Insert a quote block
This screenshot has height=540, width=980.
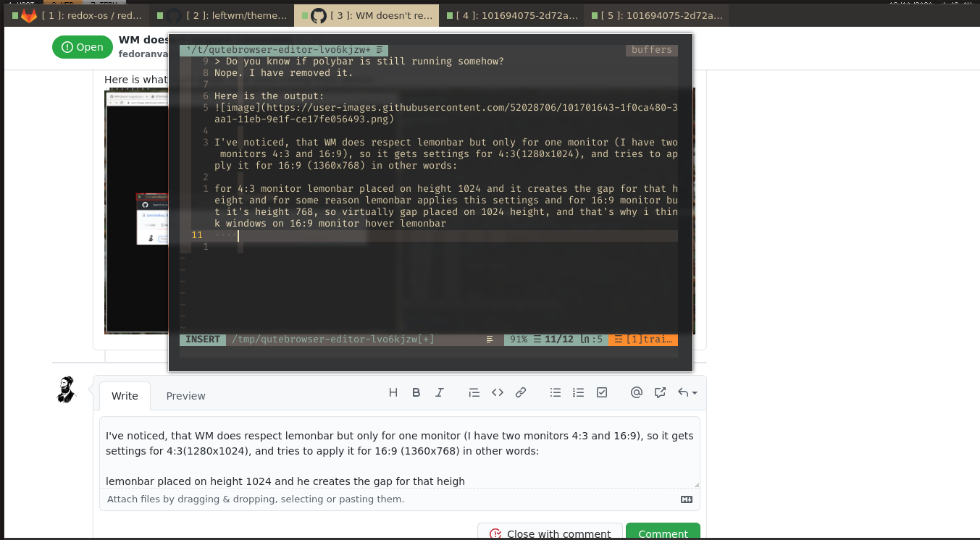pos(474,392)
